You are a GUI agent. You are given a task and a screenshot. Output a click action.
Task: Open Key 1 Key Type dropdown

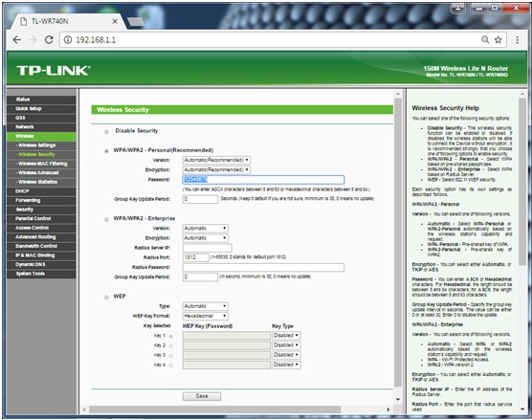(286, 336)
